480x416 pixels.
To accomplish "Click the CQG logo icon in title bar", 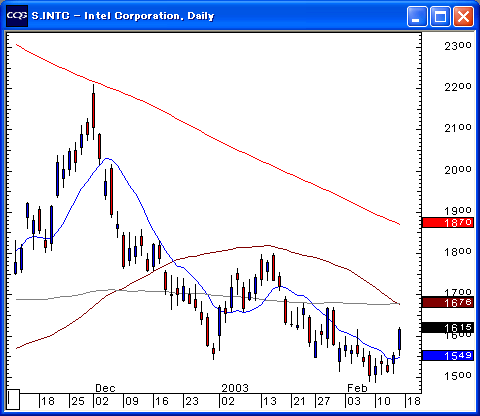I will (x=17, y=16).
